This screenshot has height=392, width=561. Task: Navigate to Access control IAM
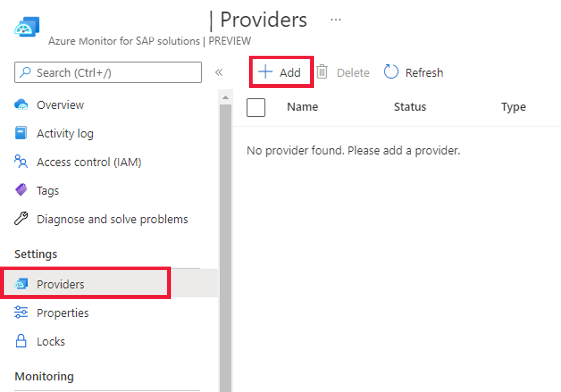89,162
